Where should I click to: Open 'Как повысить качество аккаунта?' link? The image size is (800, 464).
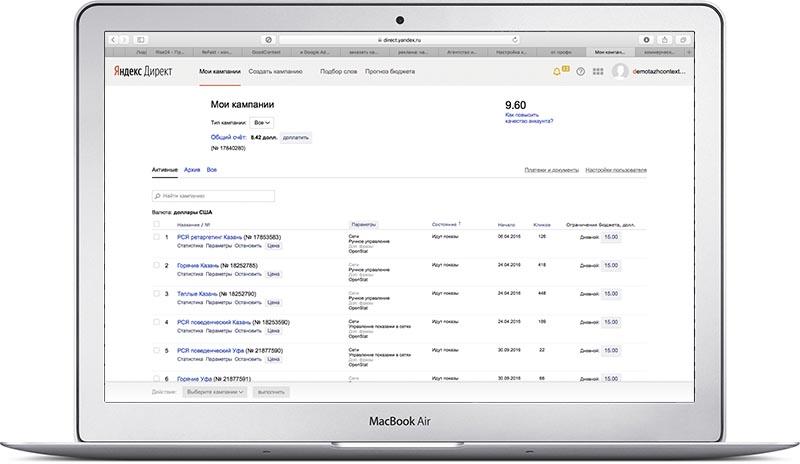click(x=529, y=118)
